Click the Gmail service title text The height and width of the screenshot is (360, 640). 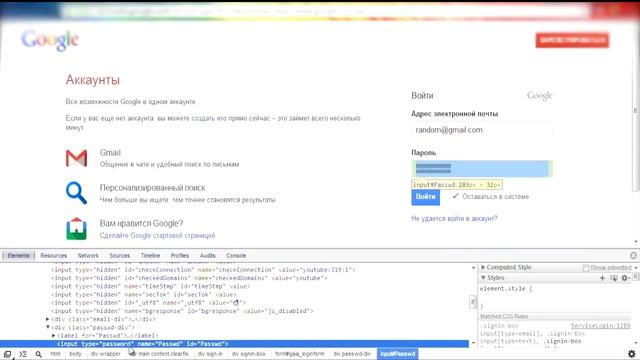click(x=110, y=153)
